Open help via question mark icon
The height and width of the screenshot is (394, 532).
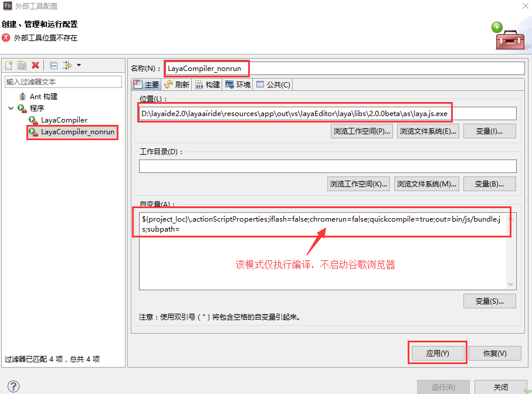coord(13,386)
